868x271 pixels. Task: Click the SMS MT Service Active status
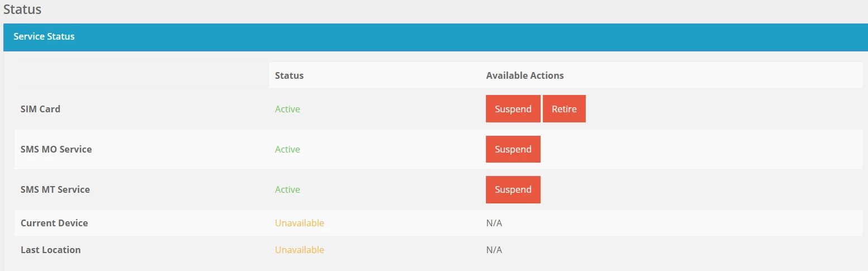click(287, 189)
